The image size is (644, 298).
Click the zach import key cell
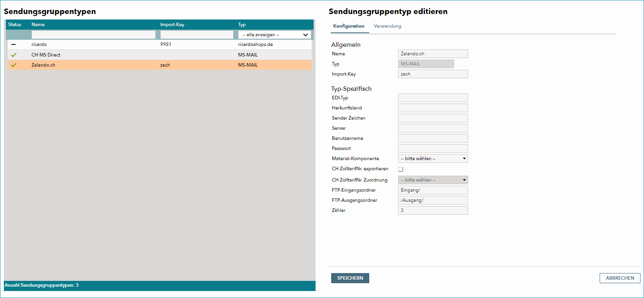pyautogui.click(x=165, y=65)
